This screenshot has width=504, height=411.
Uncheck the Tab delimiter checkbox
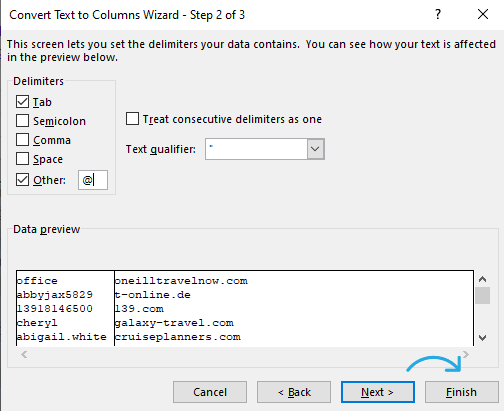tap(22, 102)
